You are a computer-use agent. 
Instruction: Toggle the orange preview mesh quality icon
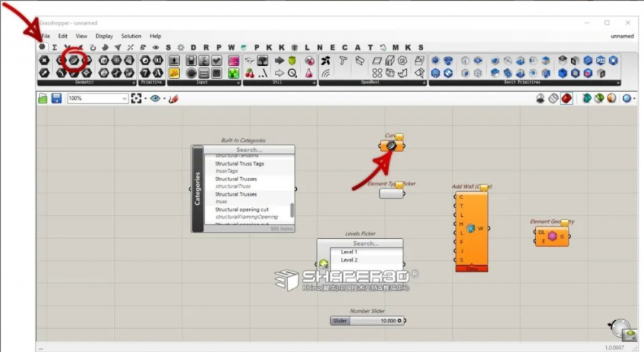click(x=612, y=99)
